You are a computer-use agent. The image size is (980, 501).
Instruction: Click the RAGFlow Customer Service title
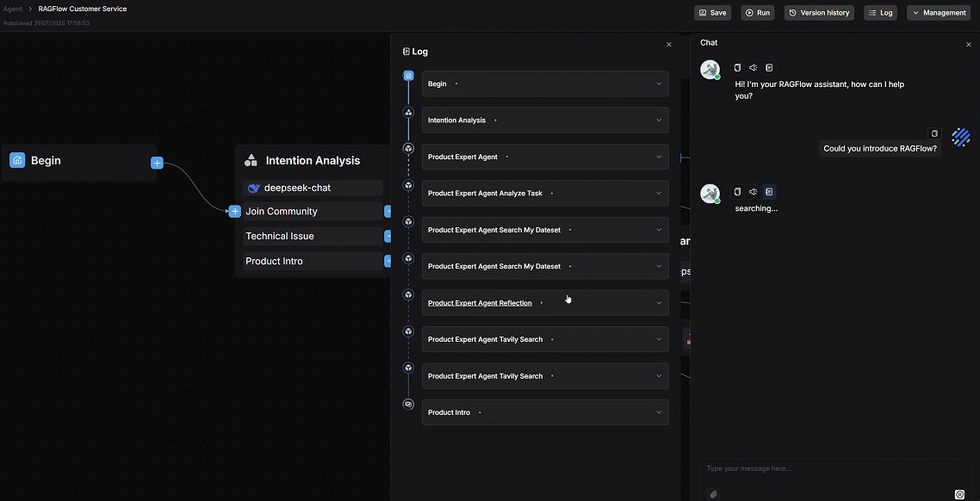click(x=83, y=9)
